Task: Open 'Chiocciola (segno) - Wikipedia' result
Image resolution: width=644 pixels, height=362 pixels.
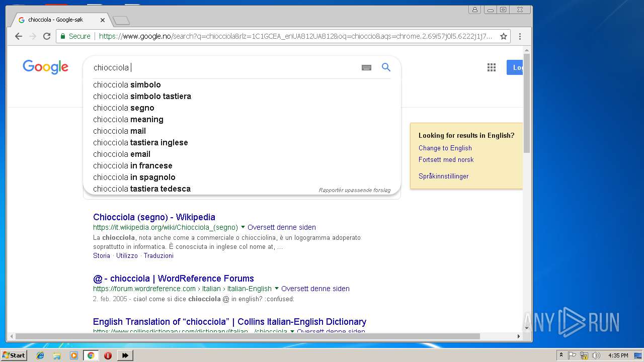Action: [154, 217]
